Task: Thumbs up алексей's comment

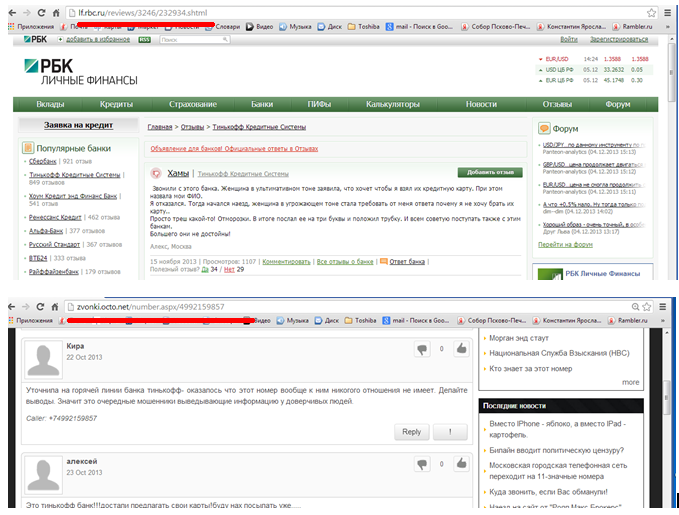Action: click(x=462, y=463)
